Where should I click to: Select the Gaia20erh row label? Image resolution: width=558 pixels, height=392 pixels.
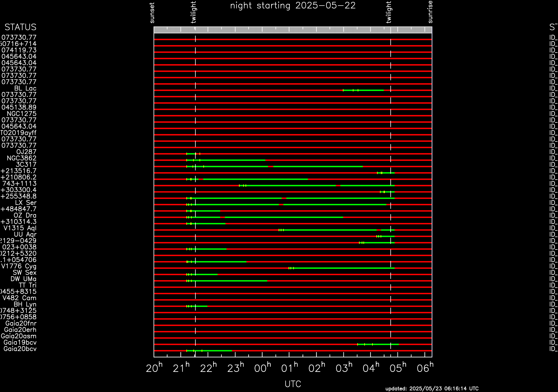20,330
